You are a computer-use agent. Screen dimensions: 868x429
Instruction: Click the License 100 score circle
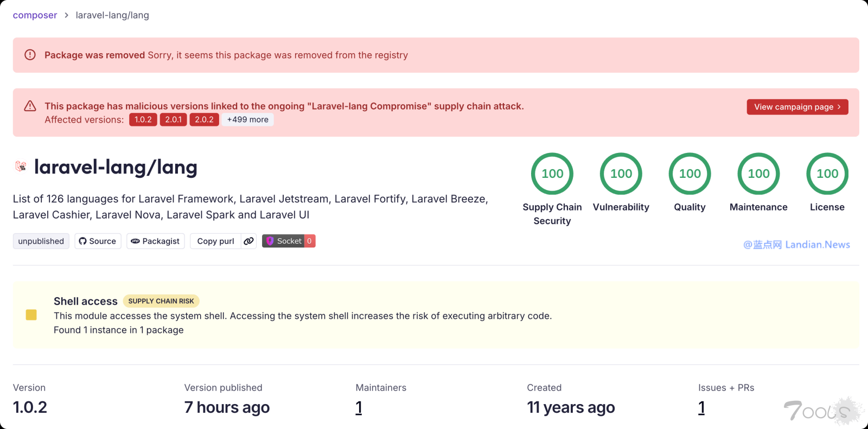click(x=827, y=174)
